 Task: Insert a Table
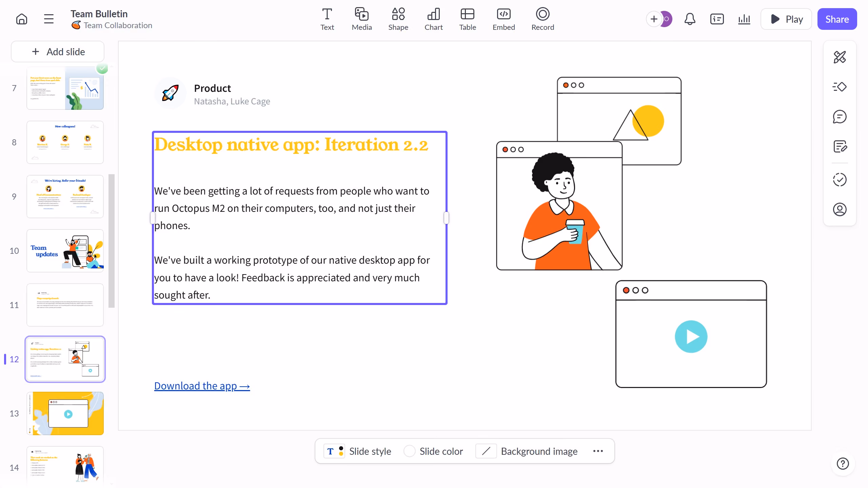[468, 19]
